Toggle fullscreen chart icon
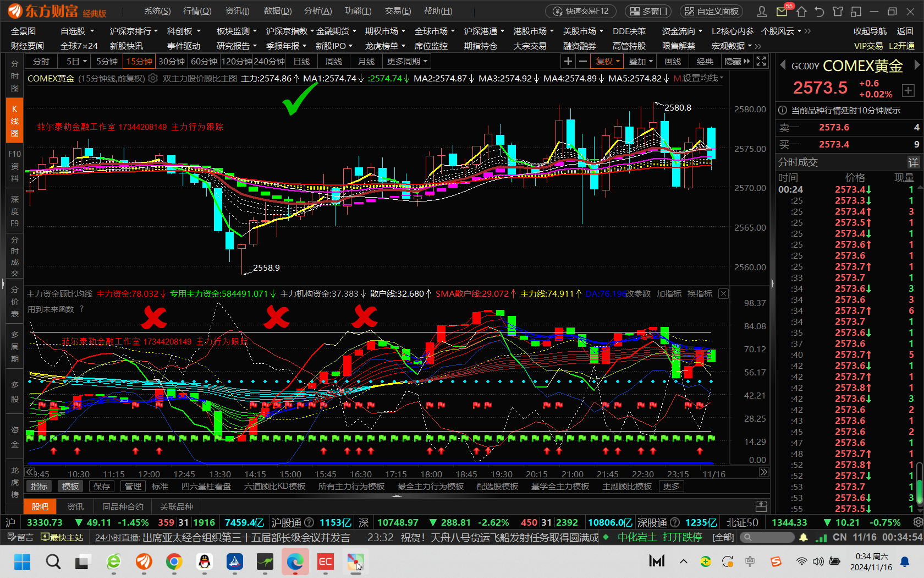Viewport: 924px width, 578px height. tap(761, 61)
